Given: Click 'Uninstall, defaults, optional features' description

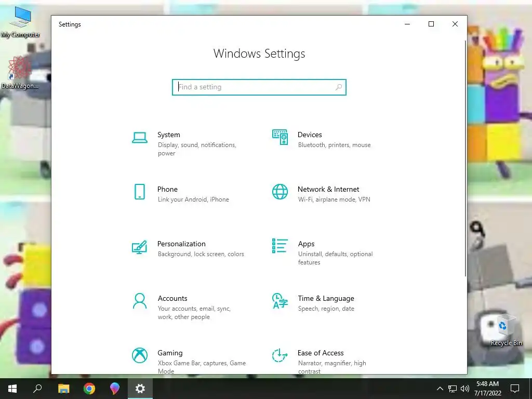Looking at the screenshot, I should (335, 258).
